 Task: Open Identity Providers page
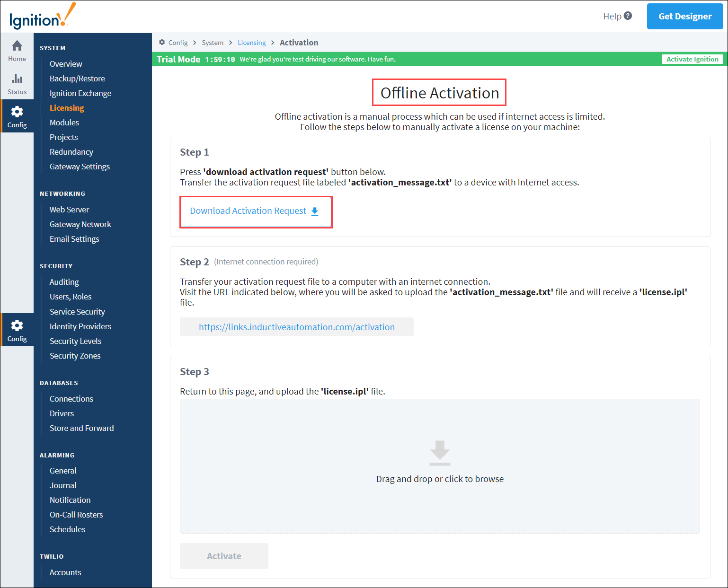coord(80,326)
